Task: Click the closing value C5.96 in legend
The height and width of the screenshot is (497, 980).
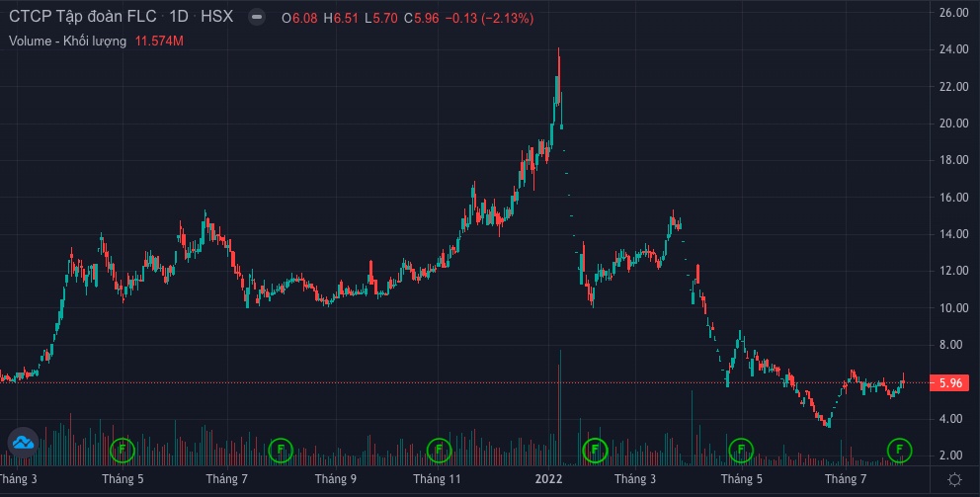Action: click(x=399, y=18)
